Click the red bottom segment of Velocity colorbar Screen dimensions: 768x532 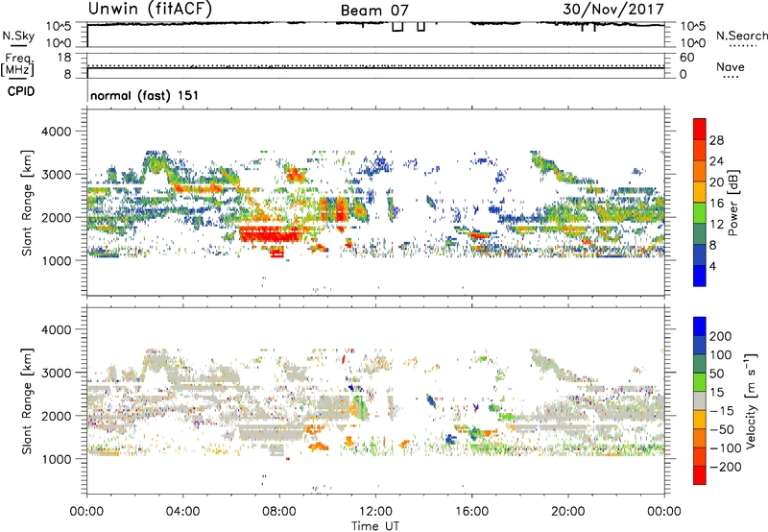700,475
